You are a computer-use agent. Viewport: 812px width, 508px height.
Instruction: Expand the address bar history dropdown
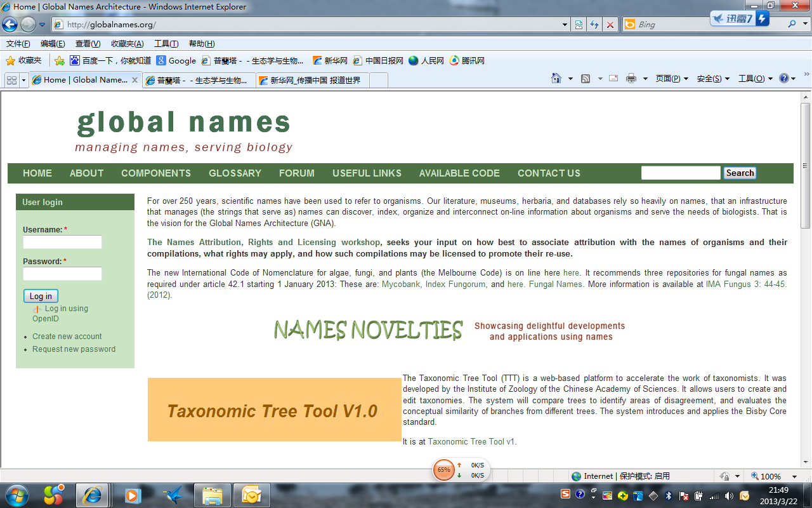pos(565,25)
